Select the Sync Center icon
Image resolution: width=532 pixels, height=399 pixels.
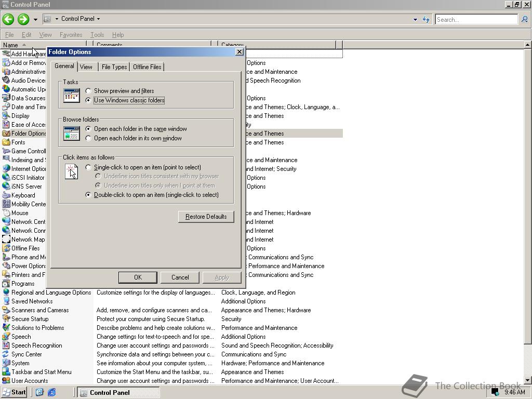(6, 354)
